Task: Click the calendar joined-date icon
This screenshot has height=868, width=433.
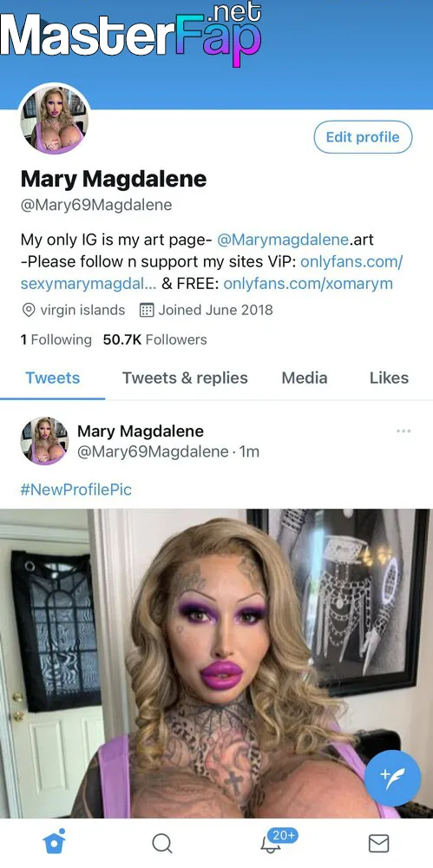Action: coord(146,310)
